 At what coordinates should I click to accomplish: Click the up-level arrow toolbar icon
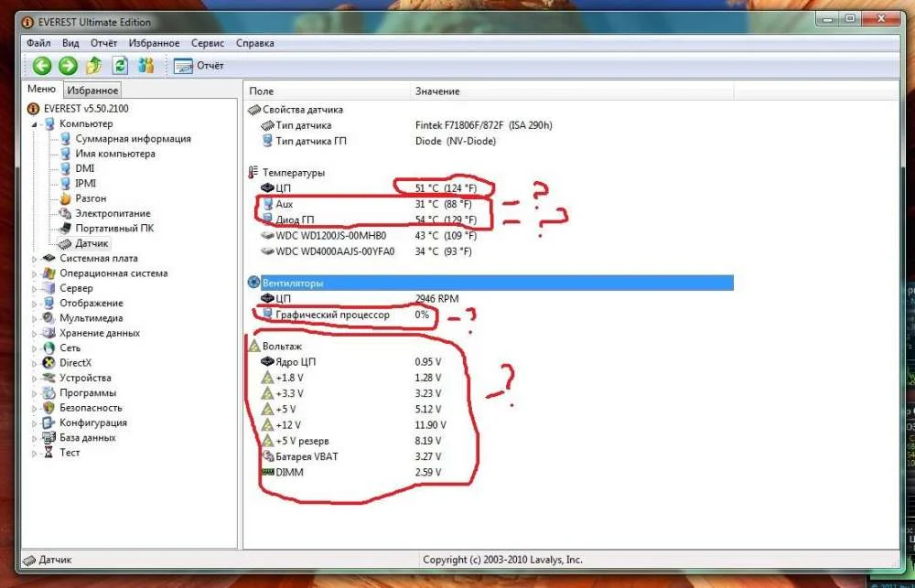[94, 65]
